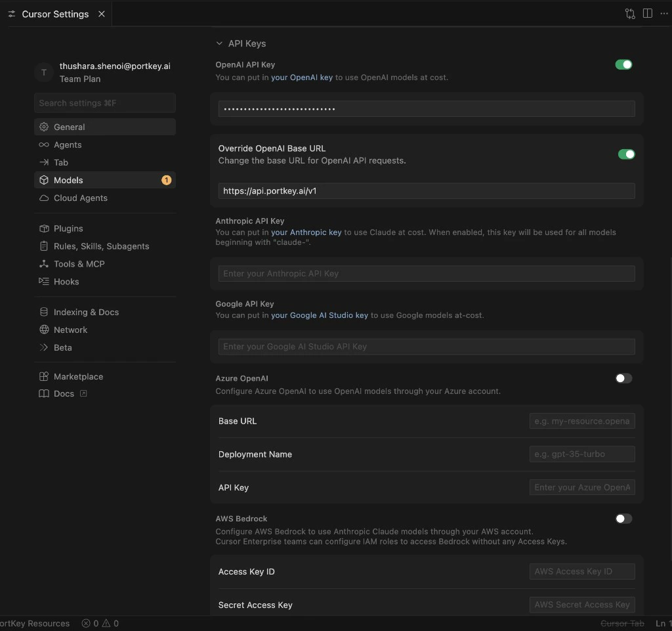Open the more actions ellipsis menu
Image resolution: width=672 pixels, height=631 pixels.
(664, 14)
